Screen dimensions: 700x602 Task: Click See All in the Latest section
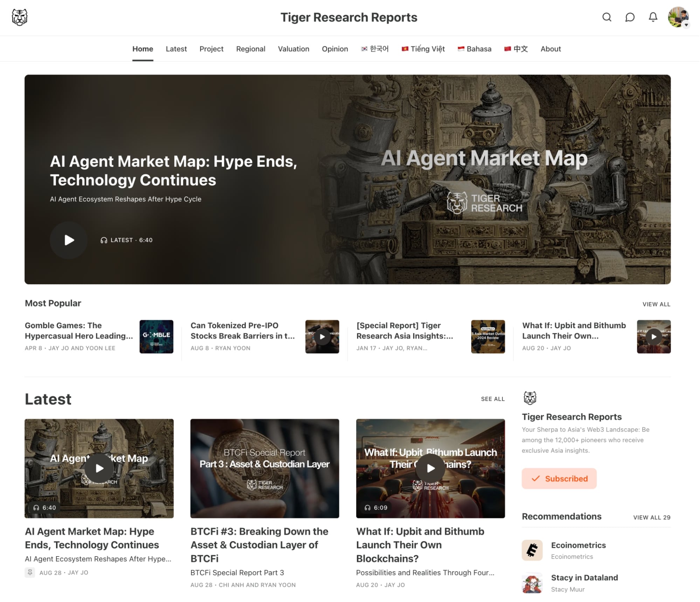[493, 399]
